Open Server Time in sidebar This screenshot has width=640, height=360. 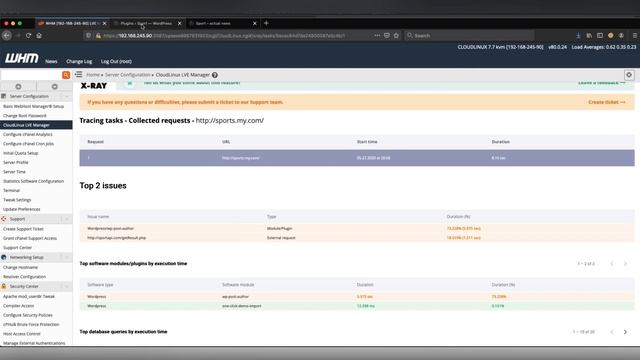tap(14, 172)
